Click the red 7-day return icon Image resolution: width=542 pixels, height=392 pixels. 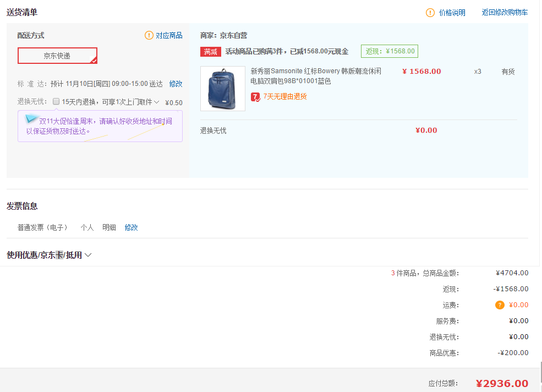(x=255, y=97)
